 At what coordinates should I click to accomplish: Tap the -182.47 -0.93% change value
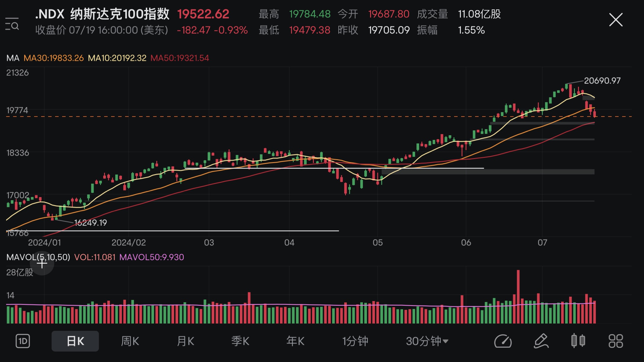212,30
